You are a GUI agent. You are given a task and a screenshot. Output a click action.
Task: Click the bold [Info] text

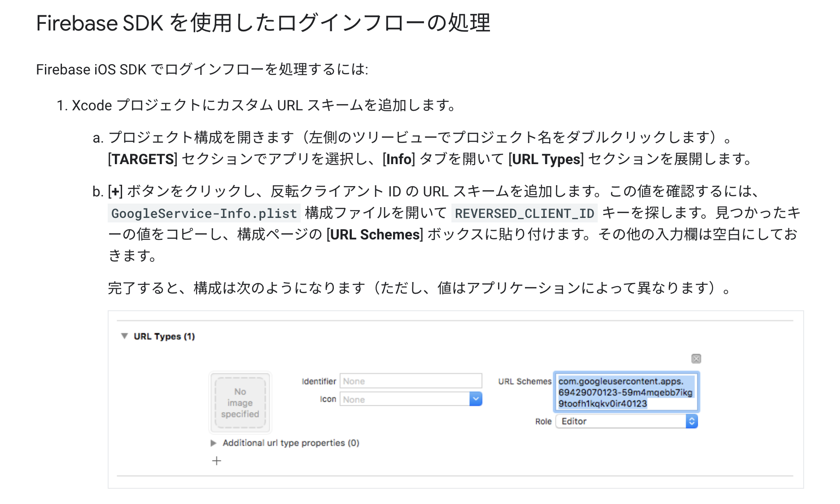point(398,159)
